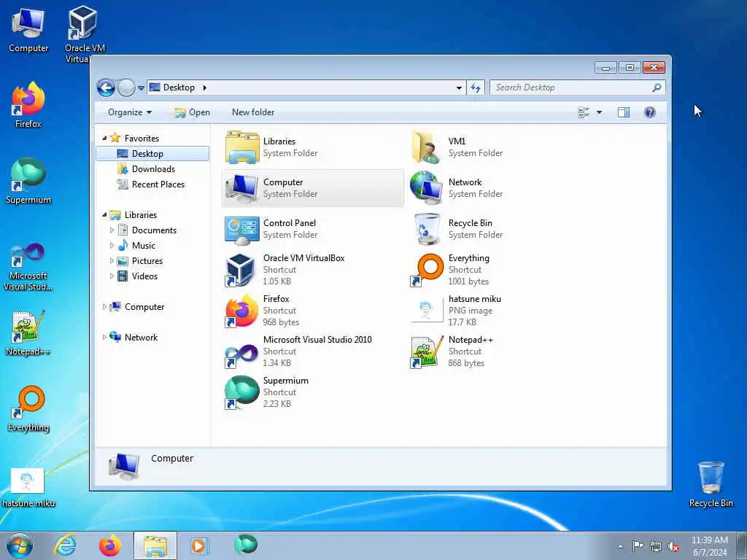Expand Documents library node
This screenshot has height=560, width=747.
(x=112, y=230)
